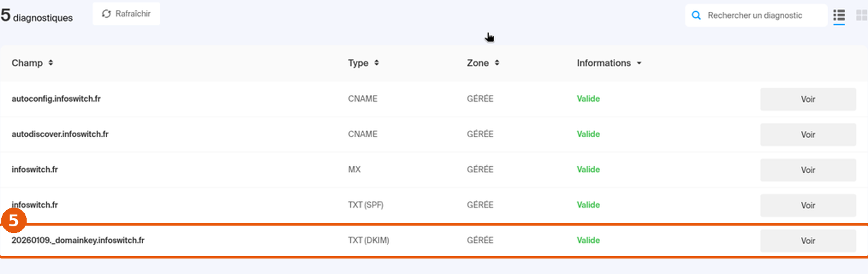Click Voir for the TXT (SPF) record
Viewport: 868px width, 274px height.
point(808,205)
